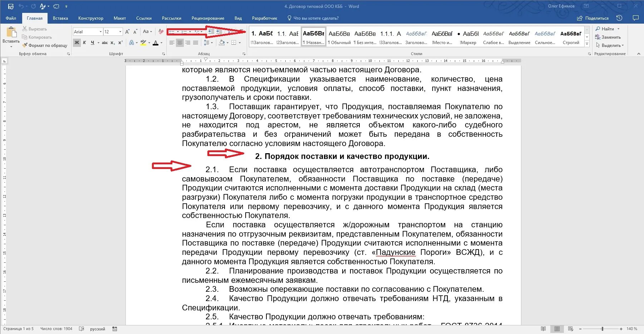The width and height of the screenshot is (644, 334).
Task: Decrease paragraph indent icon
Action: click(211, 32)
